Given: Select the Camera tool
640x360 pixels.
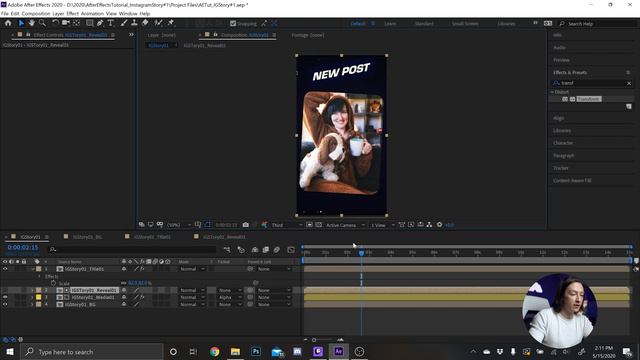Looking at the screenshot, I should point(65,23).
